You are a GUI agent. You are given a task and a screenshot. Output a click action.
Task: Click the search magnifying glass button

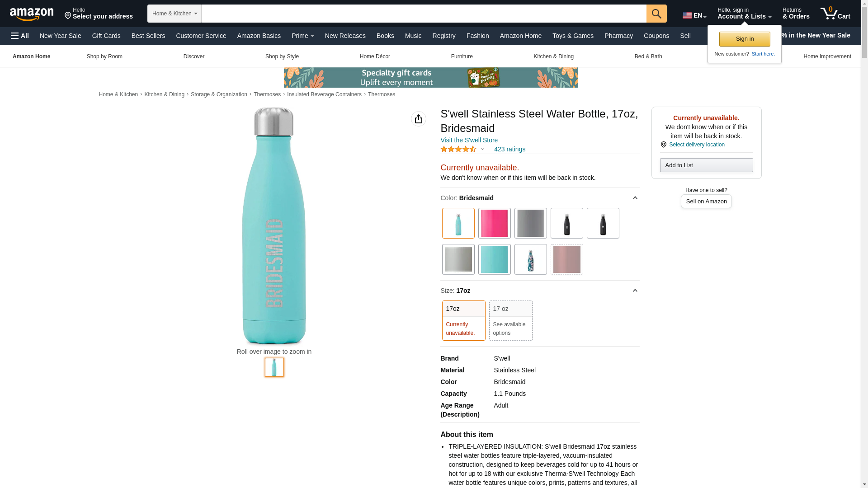pos(656,14)
